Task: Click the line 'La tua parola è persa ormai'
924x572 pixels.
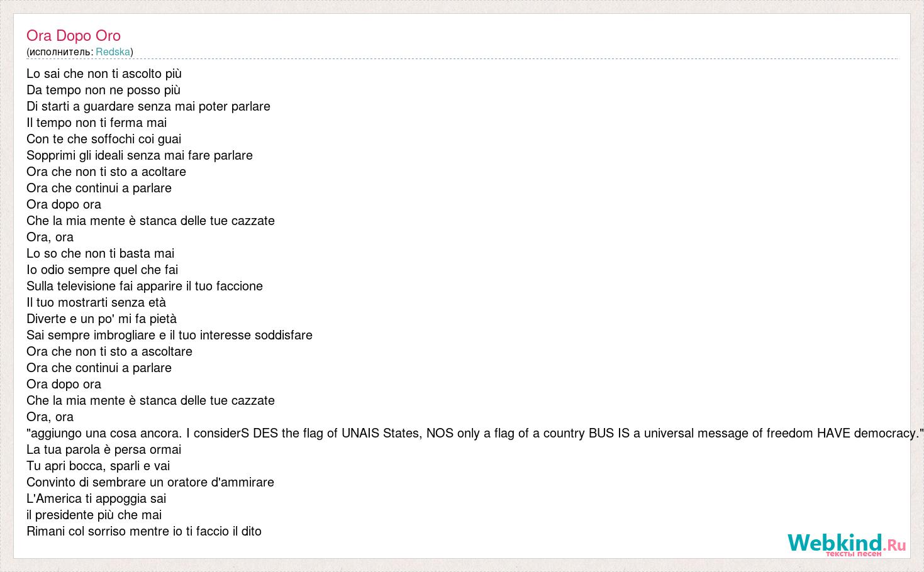Action: coord(104,450)
